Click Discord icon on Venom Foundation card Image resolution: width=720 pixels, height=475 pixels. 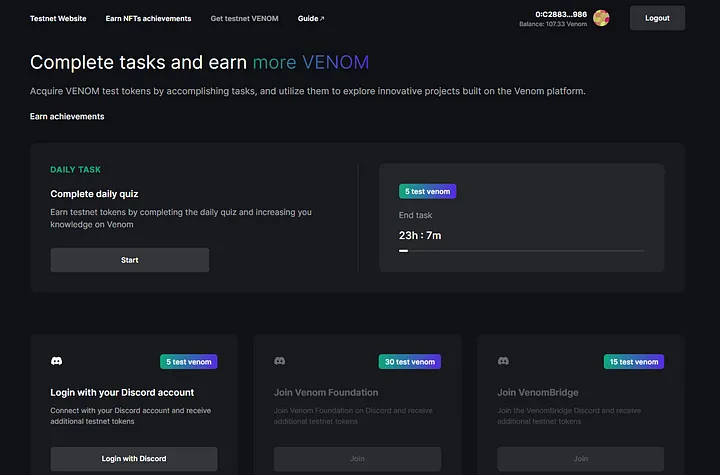coord(280,361)
